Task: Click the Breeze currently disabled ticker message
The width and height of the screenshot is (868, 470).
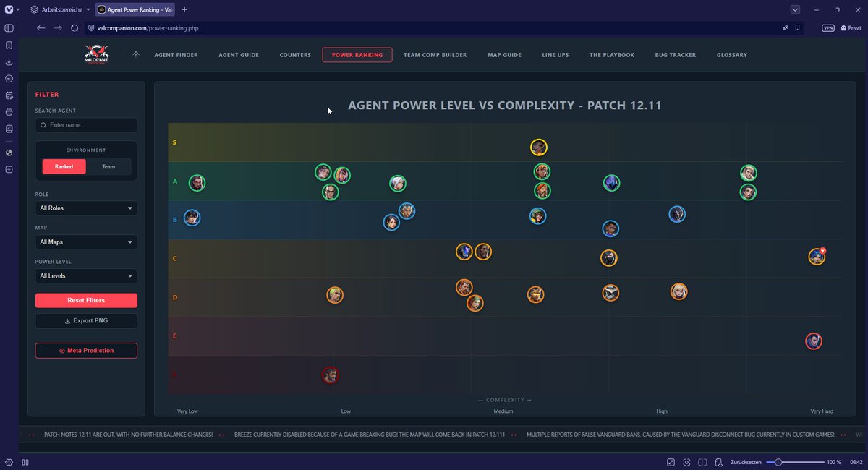Action: point(370,435)
